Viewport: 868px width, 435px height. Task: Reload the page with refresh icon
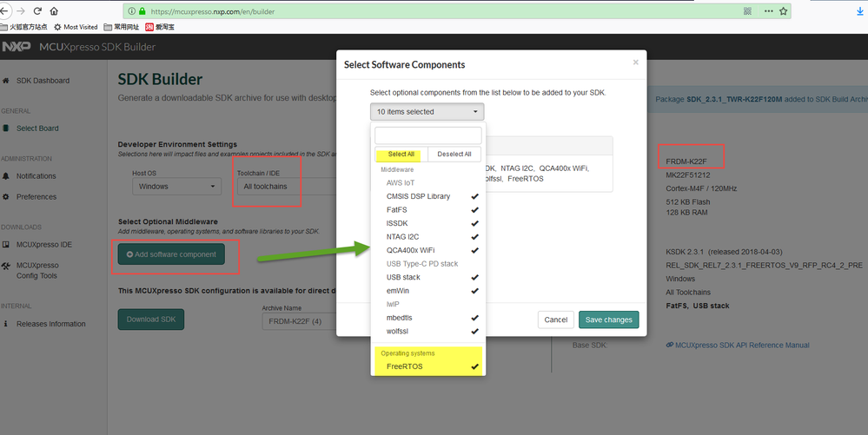(x=37, y=11)
